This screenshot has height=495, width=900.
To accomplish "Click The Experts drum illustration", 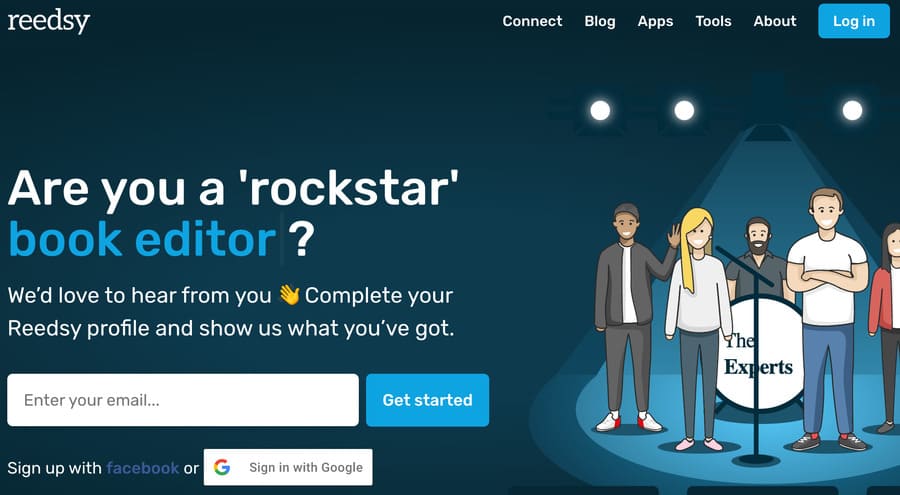I will point(759,353).
